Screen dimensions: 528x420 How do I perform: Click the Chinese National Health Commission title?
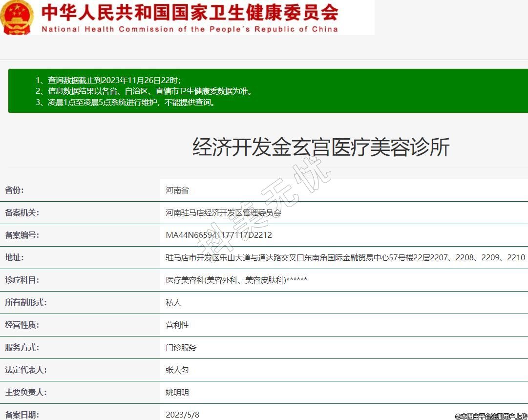(x=190, y=13)
